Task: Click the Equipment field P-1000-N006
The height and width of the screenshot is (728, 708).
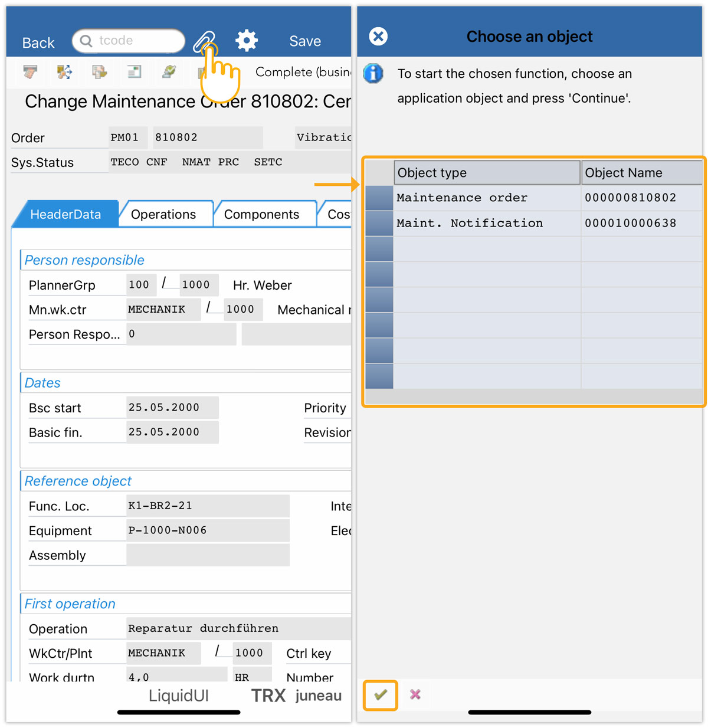Action: coord(206,530)
